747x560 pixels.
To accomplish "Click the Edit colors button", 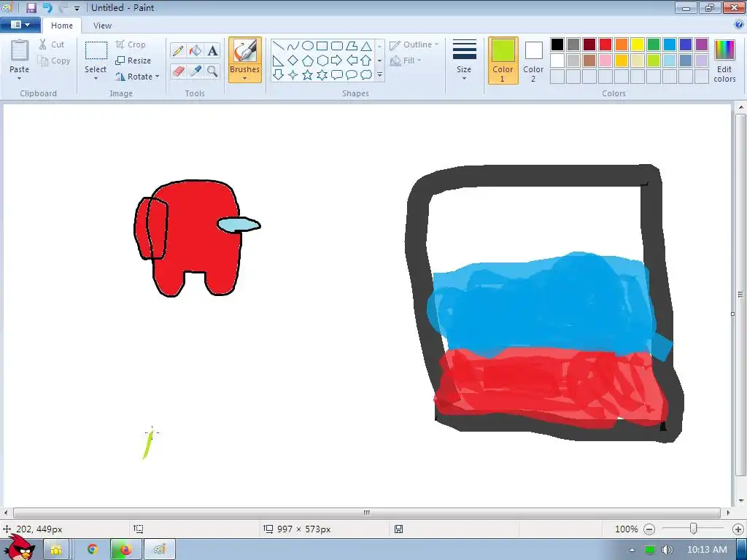I will pos(724,61).
